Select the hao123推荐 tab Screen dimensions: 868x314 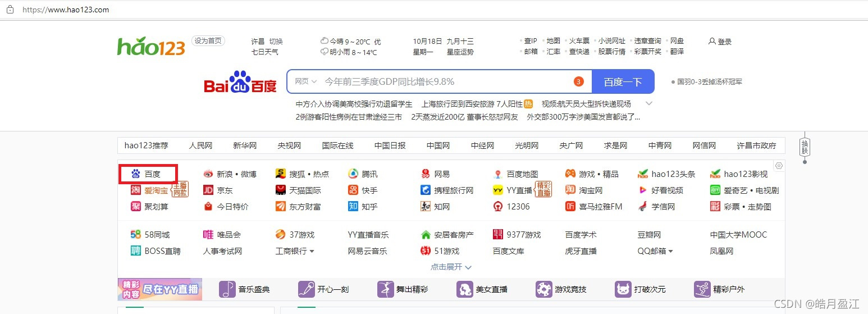(x=146, y=145)
